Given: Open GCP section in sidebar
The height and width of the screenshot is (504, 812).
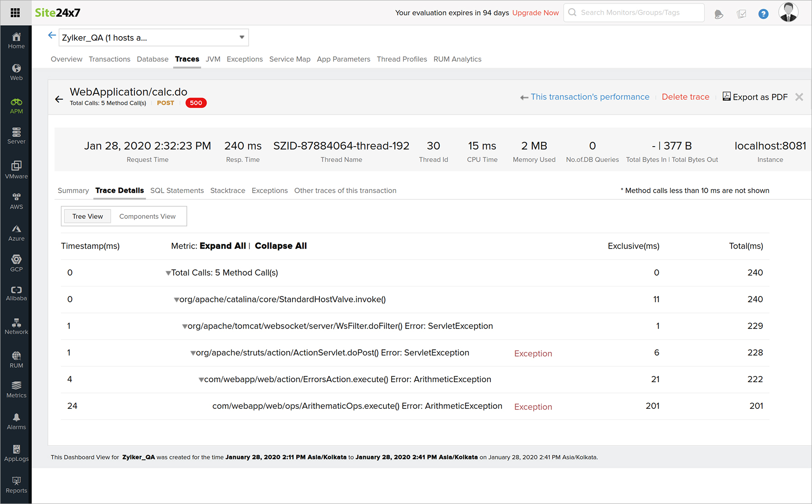Looking at the screenshot, I should coord(16,264).
